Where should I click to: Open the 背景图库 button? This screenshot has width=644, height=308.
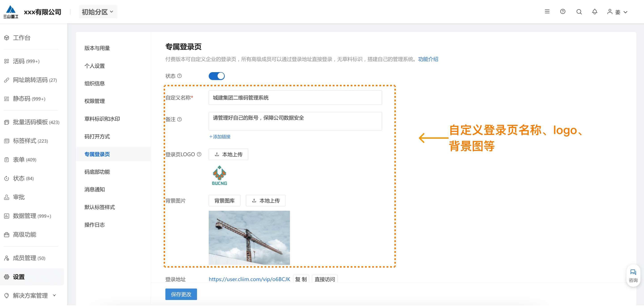224,201
